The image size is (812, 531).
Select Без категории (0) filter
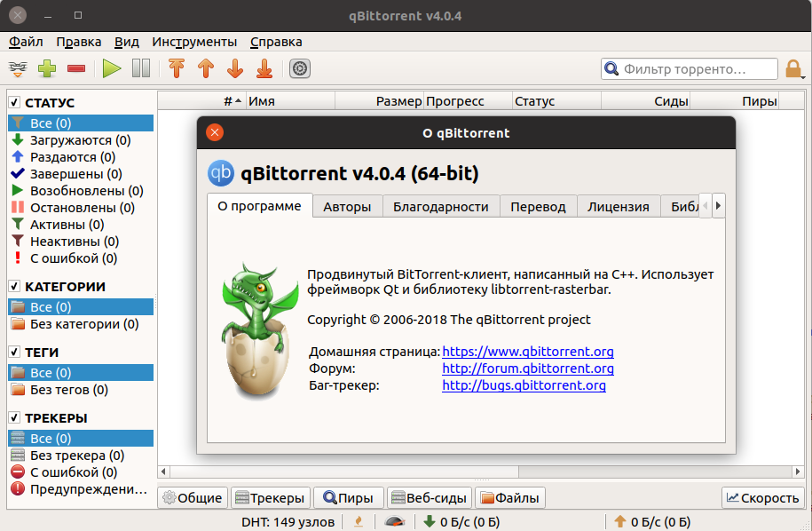pos(81,324)
